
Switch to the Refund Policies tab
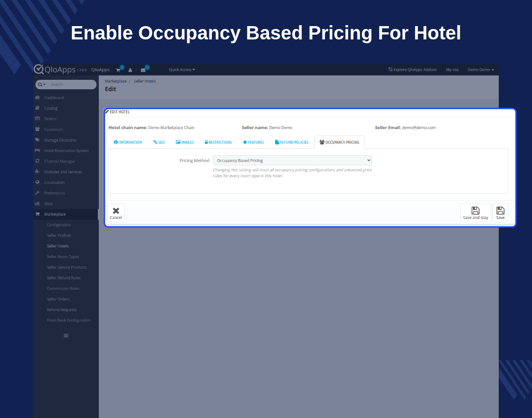(292, 142)
